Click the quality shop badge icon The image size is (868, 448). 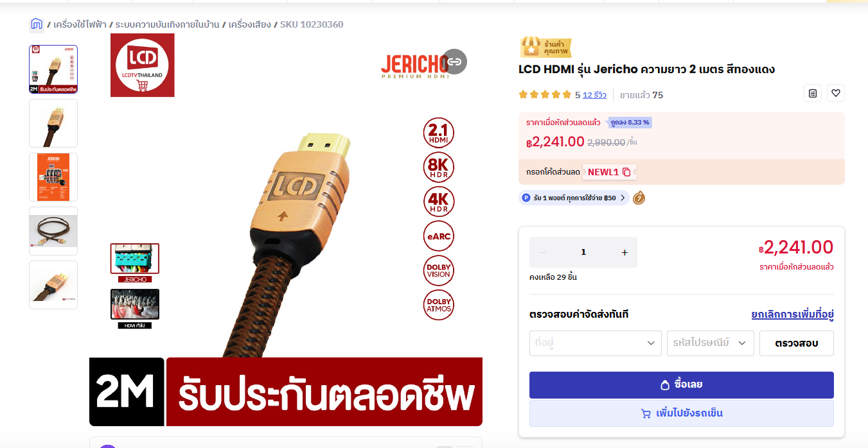pos(545,47)
